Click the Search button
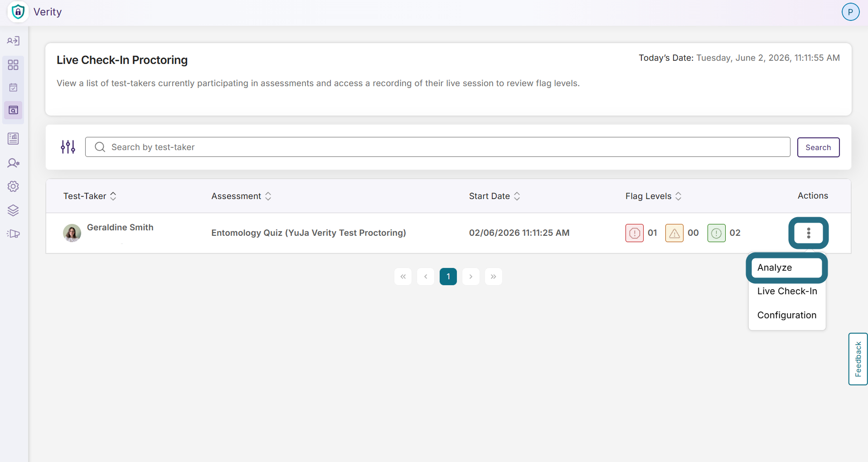 coord(818,147)
